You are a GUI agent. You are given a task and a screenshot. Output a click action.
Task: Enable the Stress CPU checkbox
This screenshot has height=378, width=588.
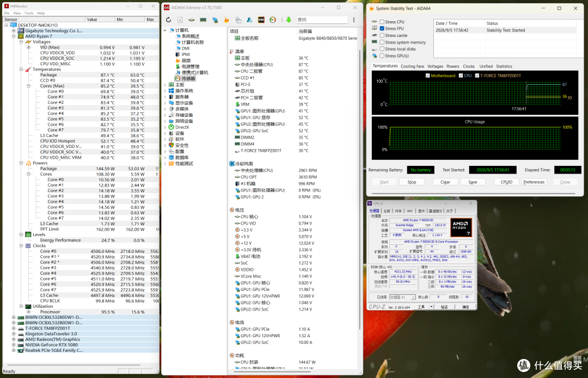[x=382, y=22]
